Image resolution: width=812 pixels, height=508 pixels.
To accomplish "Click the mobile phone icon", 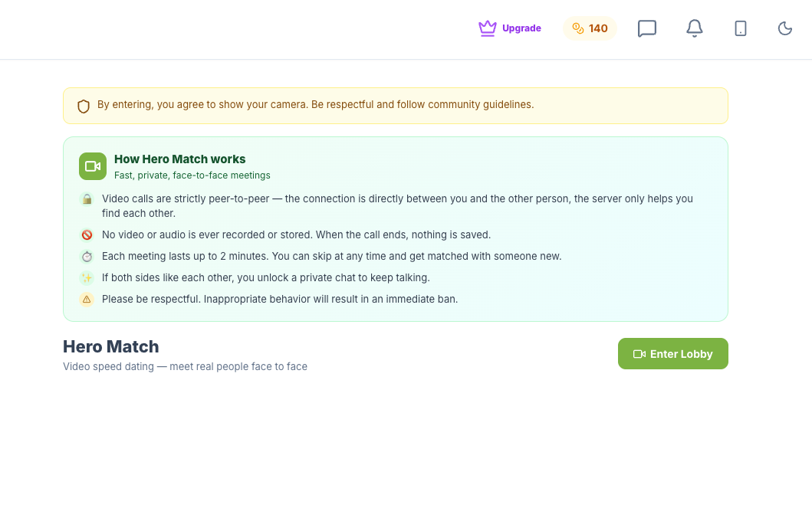I will coord(741,28).
